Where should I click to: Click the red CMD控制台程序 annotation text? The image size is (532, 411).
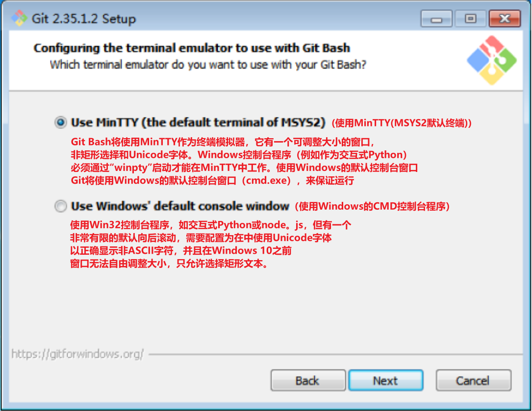[372, 206]
